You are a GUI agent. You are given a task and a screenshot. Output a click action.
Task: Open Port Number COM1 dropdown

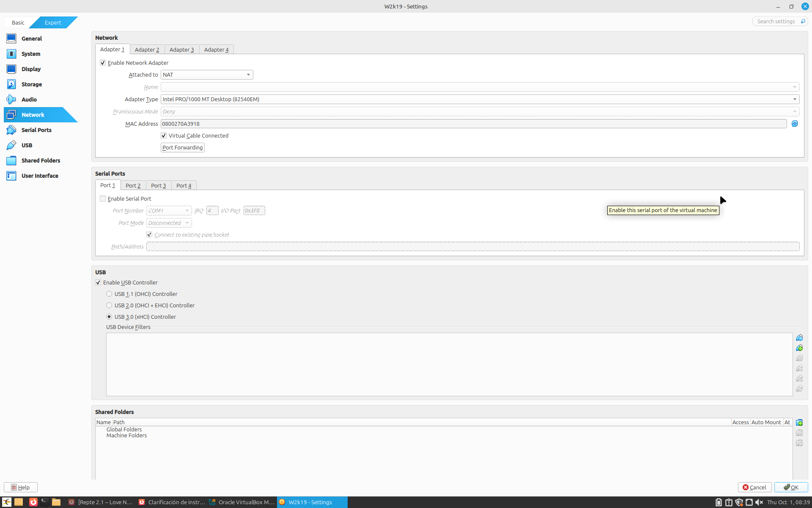tap(169, 210)
